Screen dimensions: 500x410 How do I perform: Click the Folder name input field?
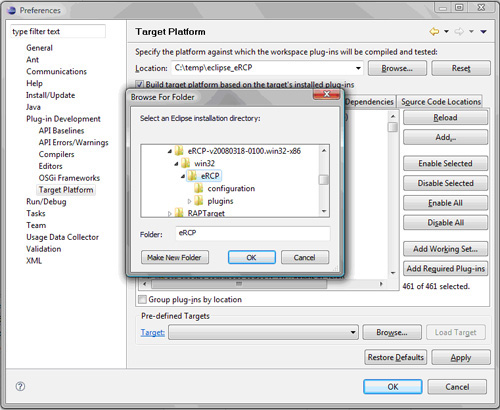pyautogui.click(x=253, y=233)
